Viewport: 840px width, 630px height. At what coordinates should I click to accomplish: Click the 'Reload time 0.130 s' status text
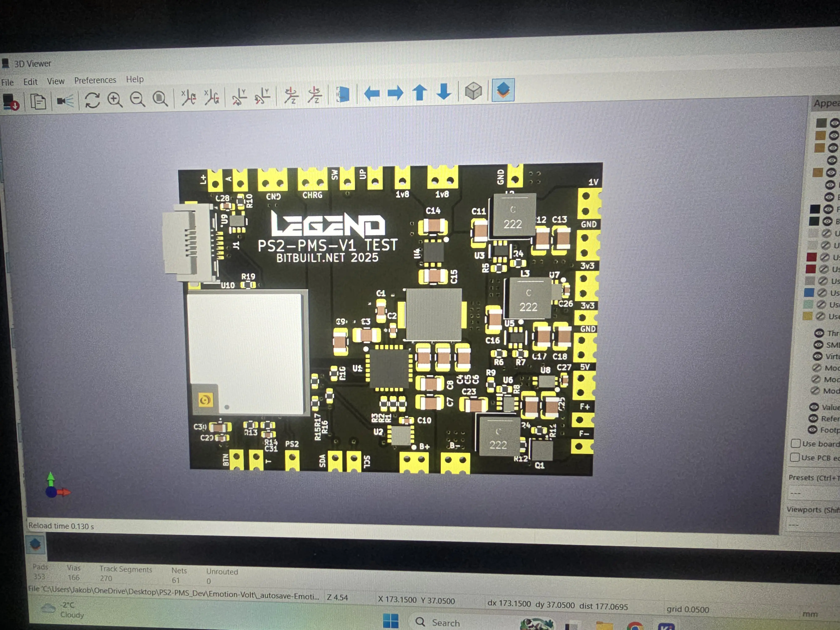(x=61, y=526)
